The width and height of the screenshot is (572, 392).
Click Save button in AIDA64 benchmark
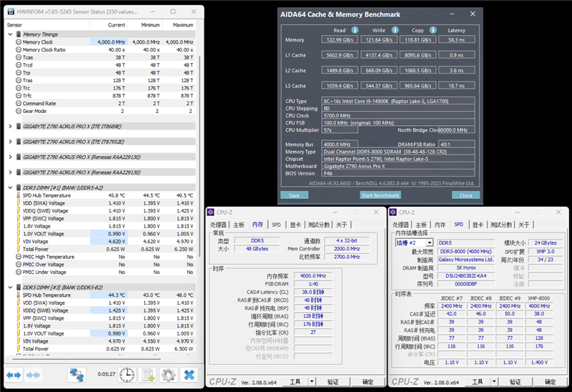coord(294,195)
